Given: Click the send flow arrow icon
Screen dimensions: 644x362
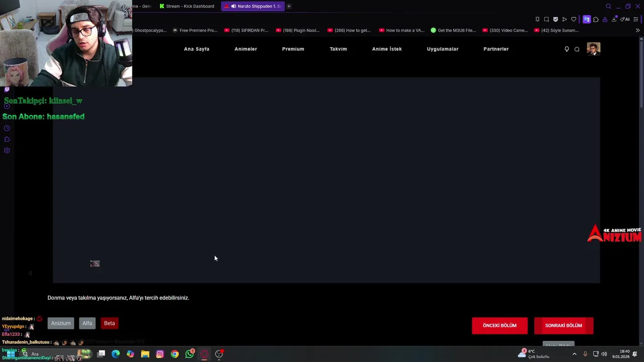Looking at the screenshot, I should [565, 19].
